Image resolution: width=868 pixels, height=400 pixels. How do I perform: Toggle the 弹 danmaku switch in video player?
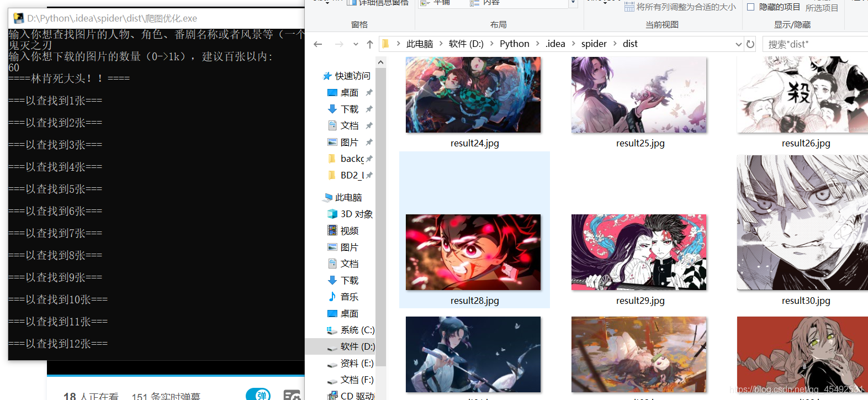tap(258, 394)
